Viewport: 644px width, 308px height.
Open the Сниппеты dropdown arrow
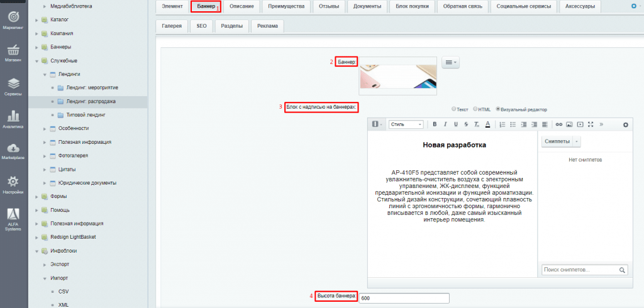point(577,141)
